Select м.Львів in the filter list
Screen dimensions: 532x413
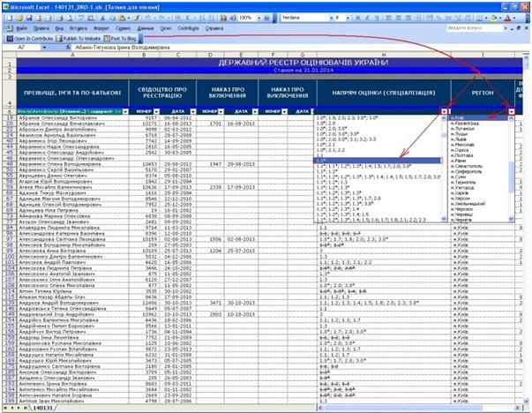tap(460, 139)
